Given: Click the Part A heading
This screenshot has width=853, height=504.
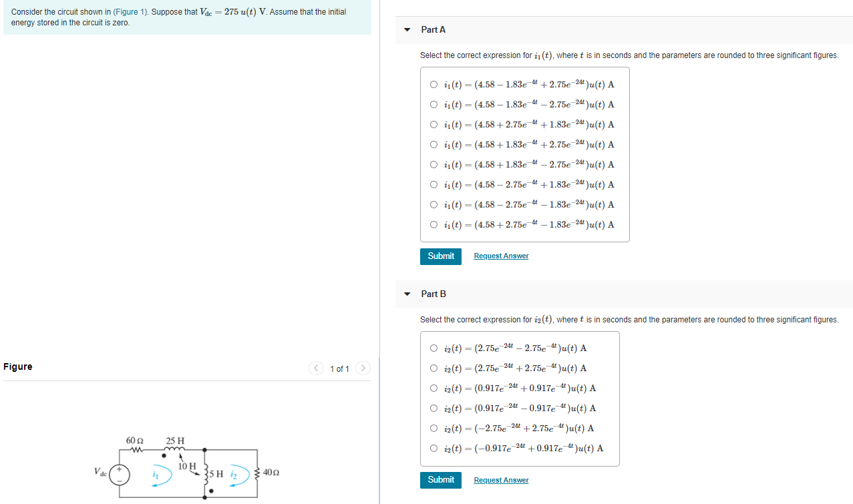Looking at the screenshot, I should pos(434,30).
